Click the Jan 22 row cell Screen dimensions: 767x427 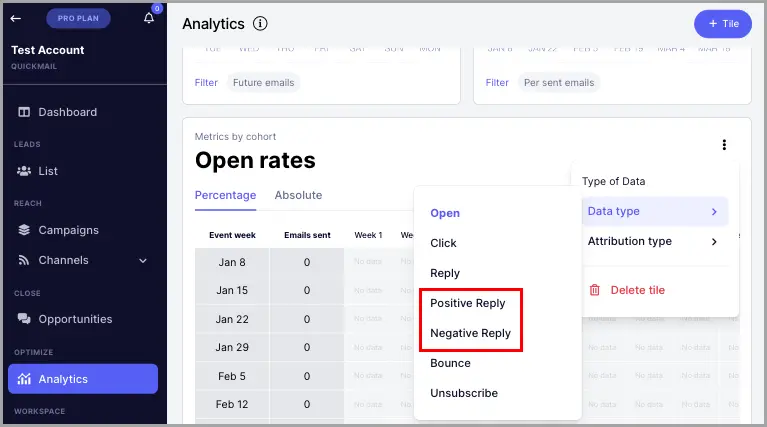click(232, 319)
